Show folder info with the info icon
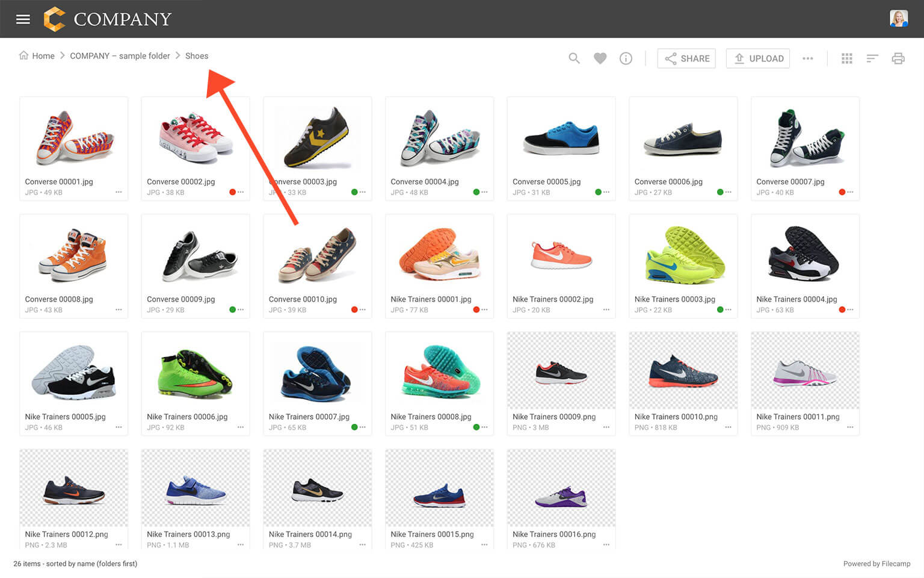Screen dimensions: 924x578 pos(626,58)
